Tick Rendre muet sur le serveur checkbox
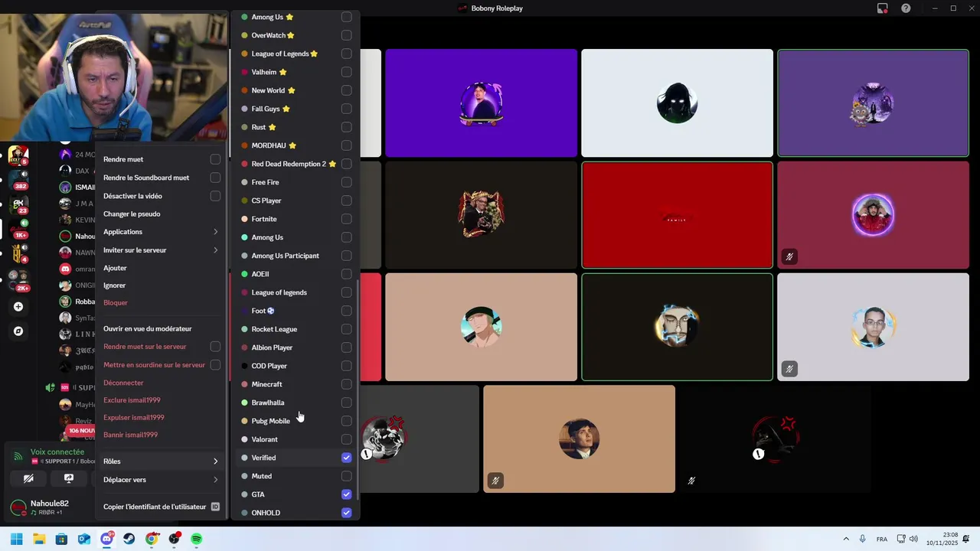Viewport: 980px width, 551px height. 215,347
